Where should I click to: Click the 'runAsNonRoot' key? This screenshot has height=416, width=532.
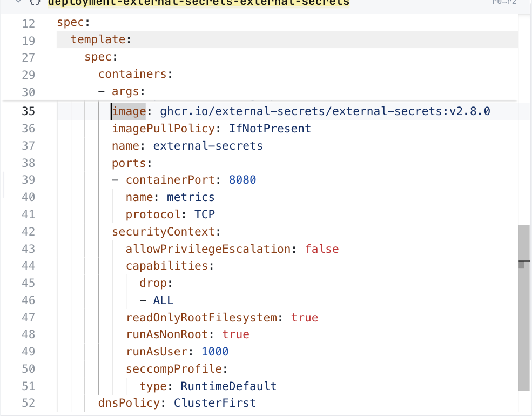(x=167, y=334)
